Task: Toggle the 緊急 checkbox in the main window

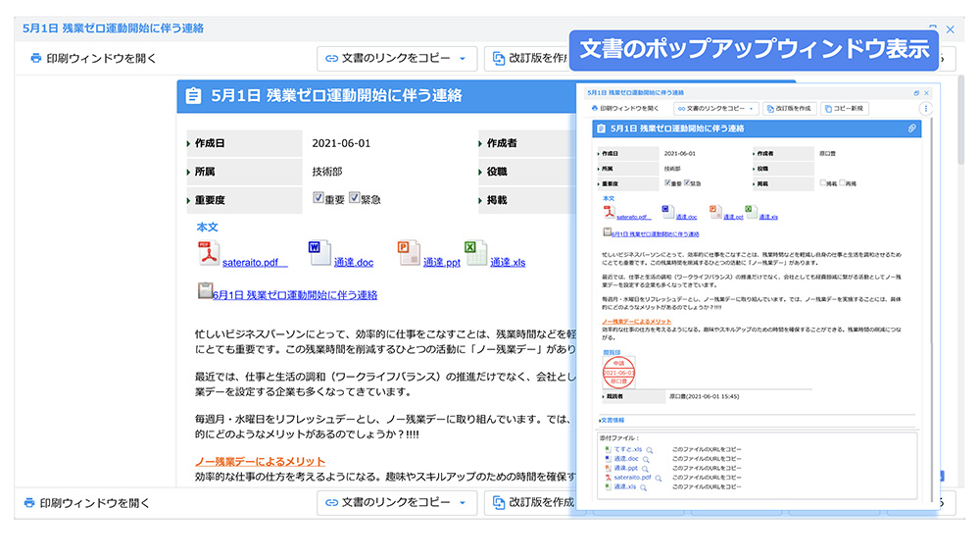Action: click(x=355, y=197)
